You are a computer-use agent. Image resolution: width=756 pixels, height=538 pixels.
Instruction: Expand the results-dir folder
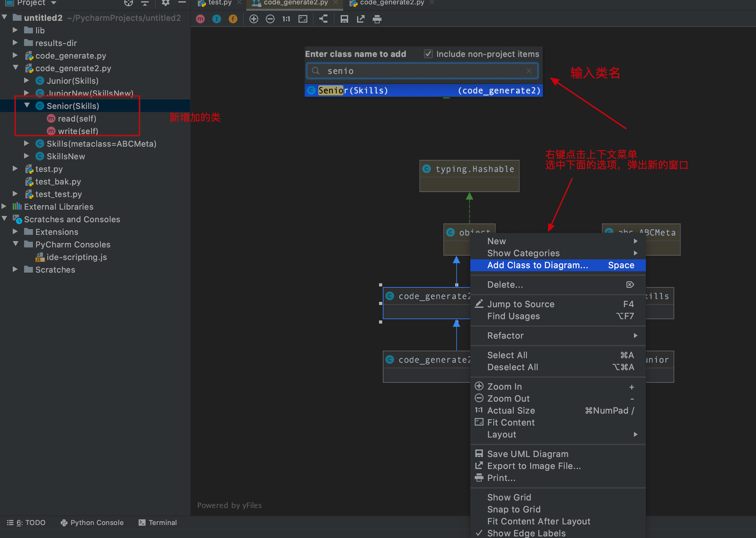15,43
